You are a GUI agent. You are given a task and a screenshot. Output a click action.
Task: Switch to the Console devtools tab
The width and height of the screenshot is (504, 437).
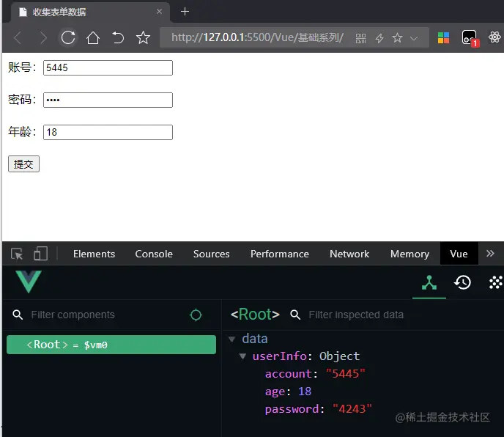point(154,254)
